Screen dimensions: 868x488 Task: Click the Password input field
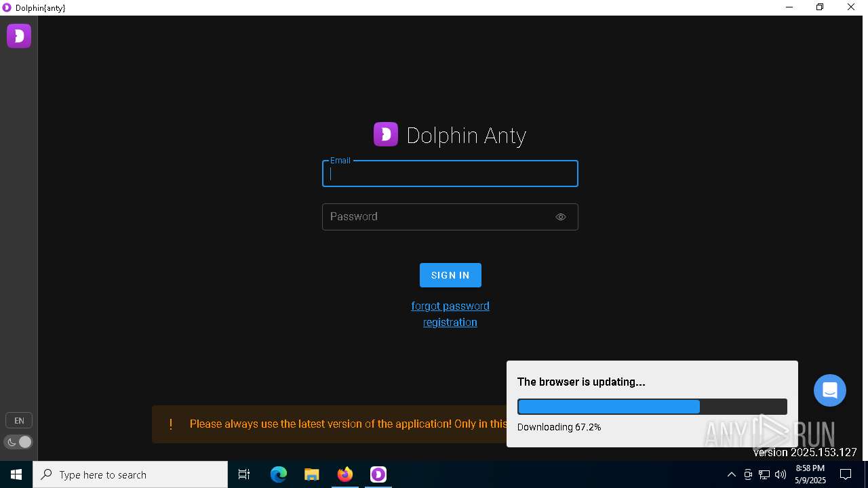pyautogui.click(x=450, y=217)
